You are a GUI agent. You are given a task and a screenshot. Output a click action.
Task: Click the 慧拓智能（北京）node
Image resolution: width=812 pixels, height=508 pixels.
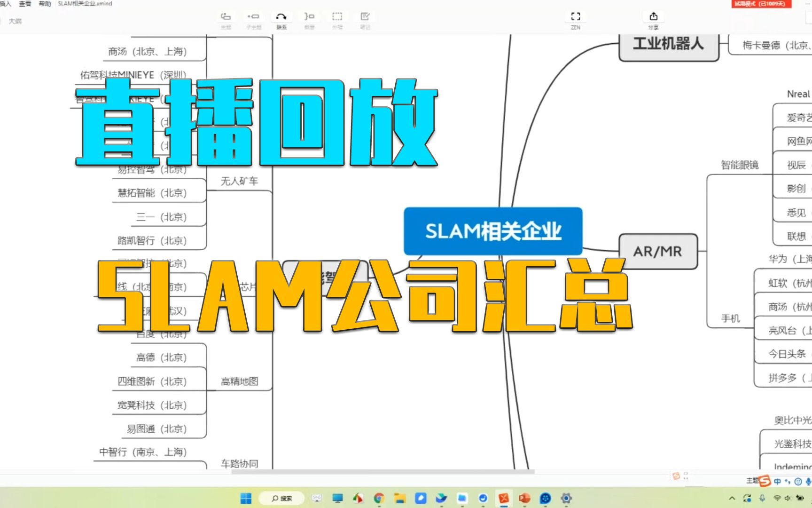(x=152, y=193)
